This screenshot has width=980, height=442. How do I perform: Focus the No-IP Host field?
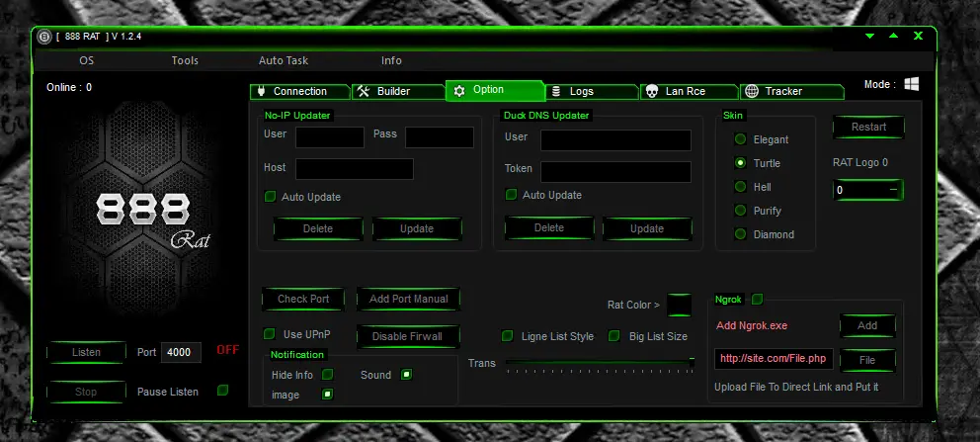click(x=355, y=169)
